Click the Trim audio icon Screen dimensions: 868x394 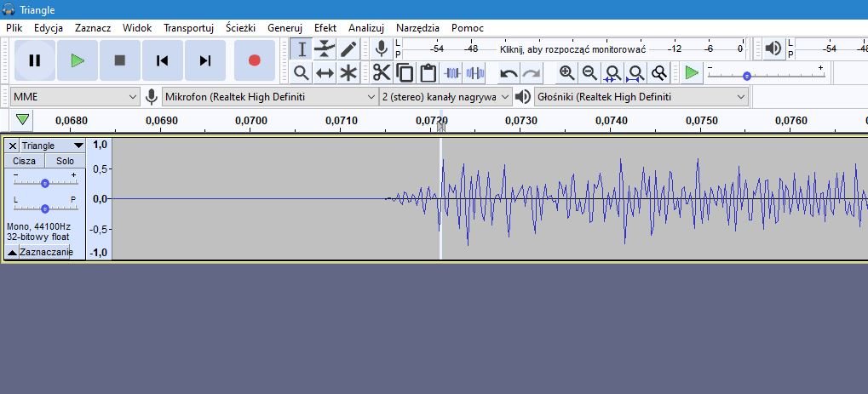click(452, 72)
